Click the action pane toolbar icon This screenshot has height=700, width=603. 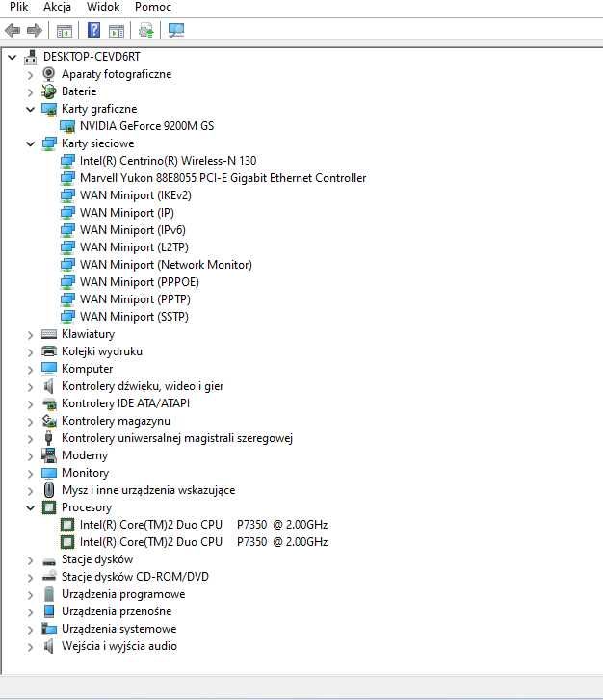coord(117,31)
